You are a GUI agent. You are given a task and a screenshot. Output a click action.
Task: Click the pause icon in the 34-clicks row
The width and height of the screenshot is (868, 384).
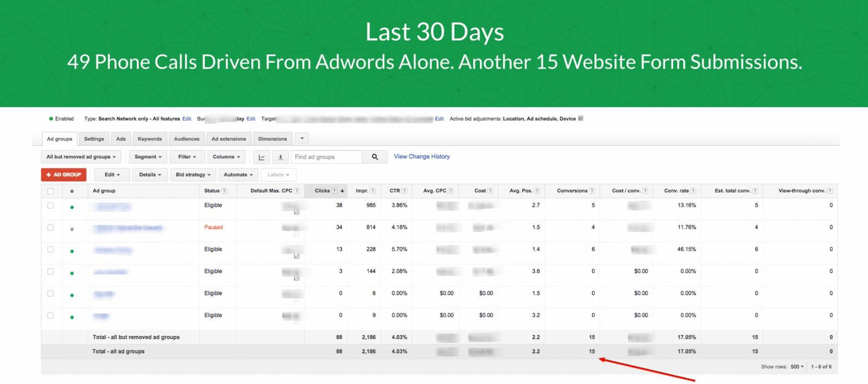click(72, 229)
